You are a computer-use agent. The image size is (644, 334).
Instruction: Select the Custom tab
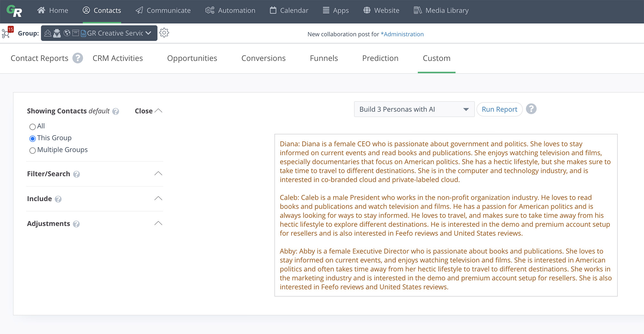(x=437, y=58)
